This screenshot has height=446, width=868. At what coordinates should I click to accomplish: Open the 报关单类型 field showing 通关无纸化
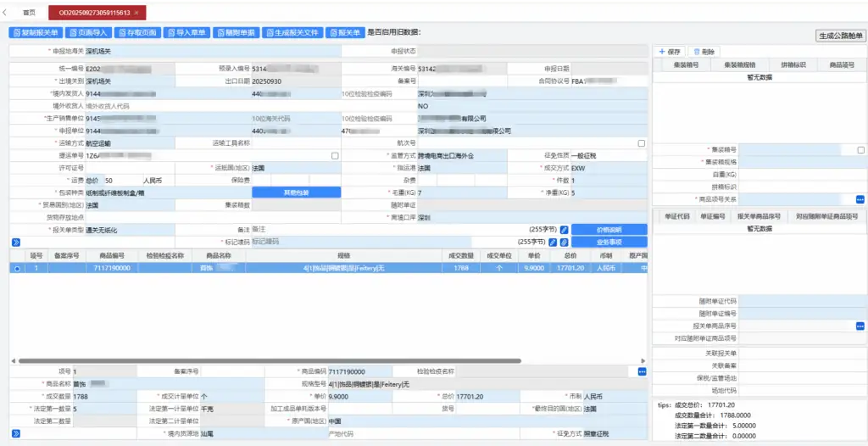[x=130, y=230]
